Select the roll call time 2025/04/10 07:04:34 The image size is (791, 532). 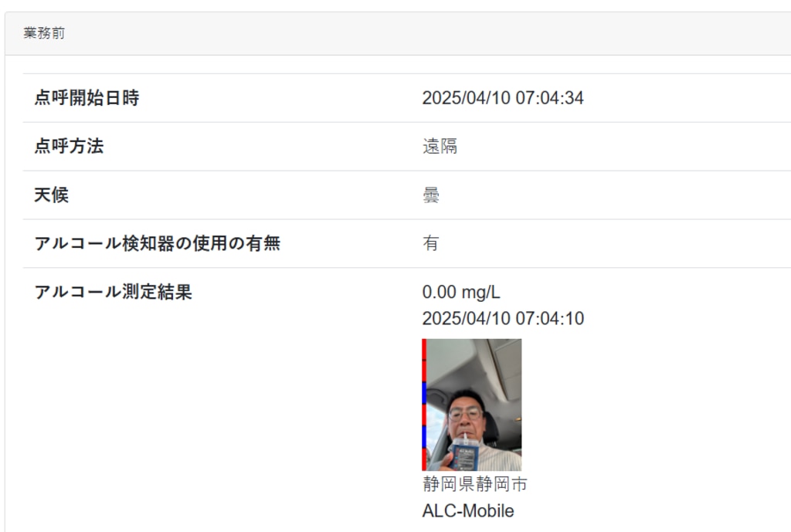[502, 98]
